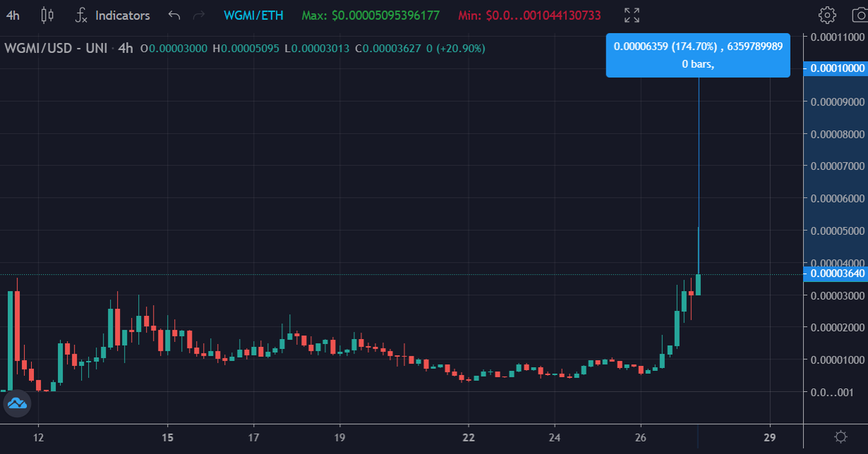Click the measurement tooltip showing 174.70%

[698, 55]
